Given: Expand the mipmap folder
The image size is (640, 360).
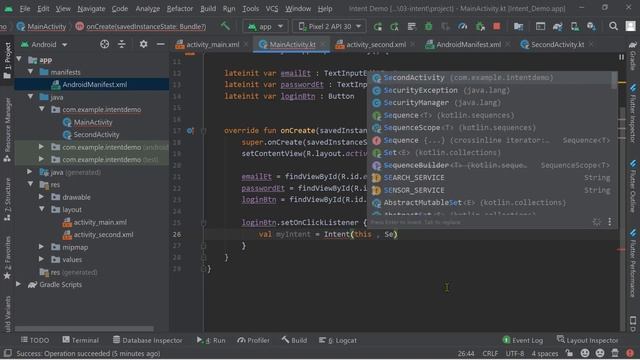Looking at the screenshot, I should (41, 247).
